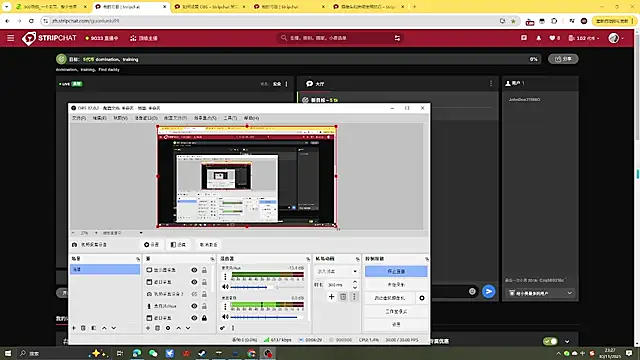
Task: Open the OBS 帮助(H) menu
Action: (x=251, y=118)
